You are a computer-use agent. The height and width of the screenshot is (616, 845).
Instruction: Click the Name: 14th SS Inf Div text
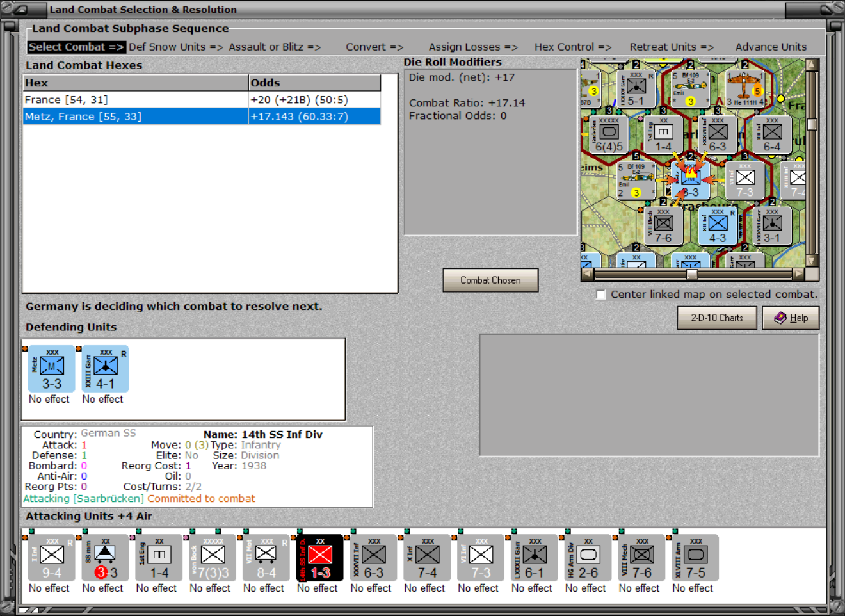(263, 434)
